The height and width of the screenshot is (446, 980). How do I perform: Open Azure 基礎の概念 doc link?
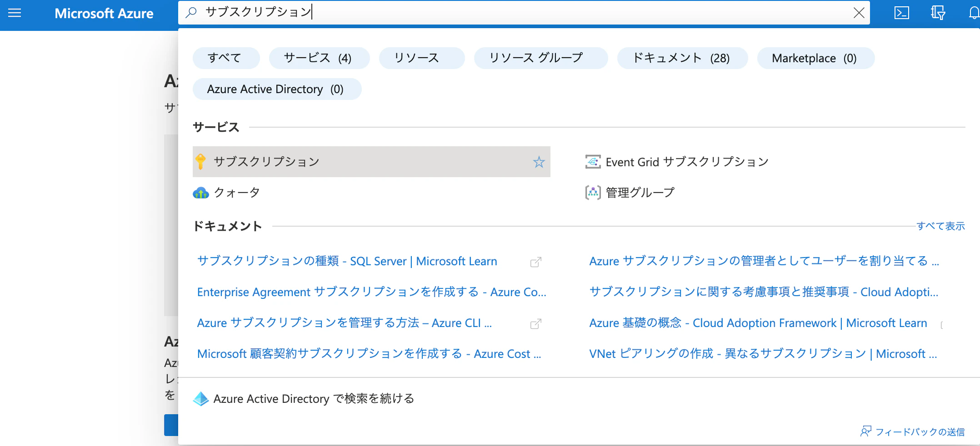click(x=758, y=323)
